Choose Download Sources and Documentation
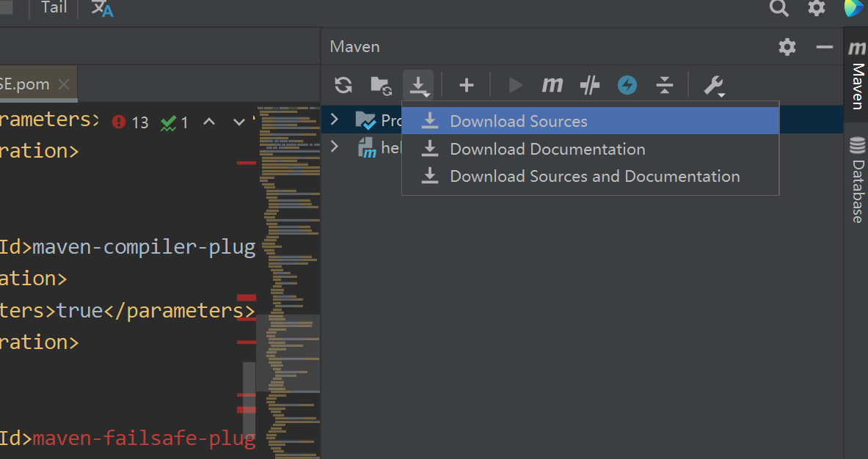 (x=590, y=177)
